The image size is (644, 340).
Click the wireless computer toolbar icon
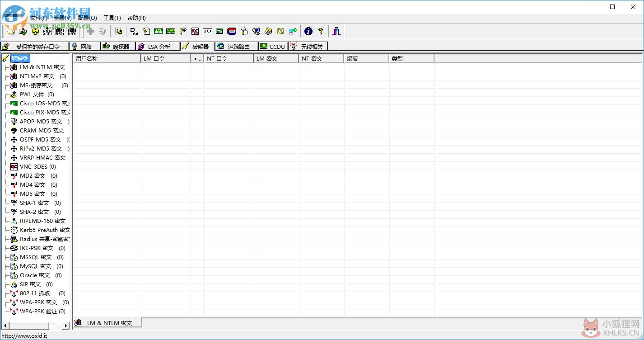293,31
